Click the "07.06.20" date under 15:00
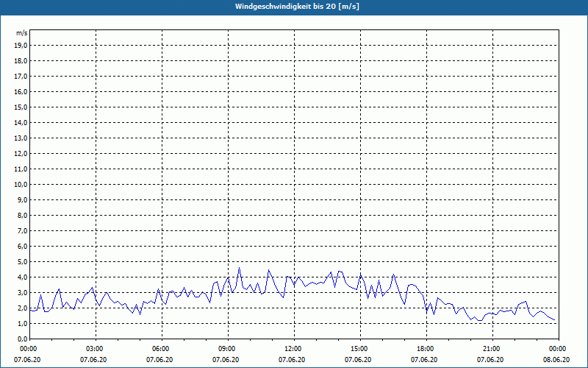The width and height of the screenshot is (588, 368). (x=358, y=360)
